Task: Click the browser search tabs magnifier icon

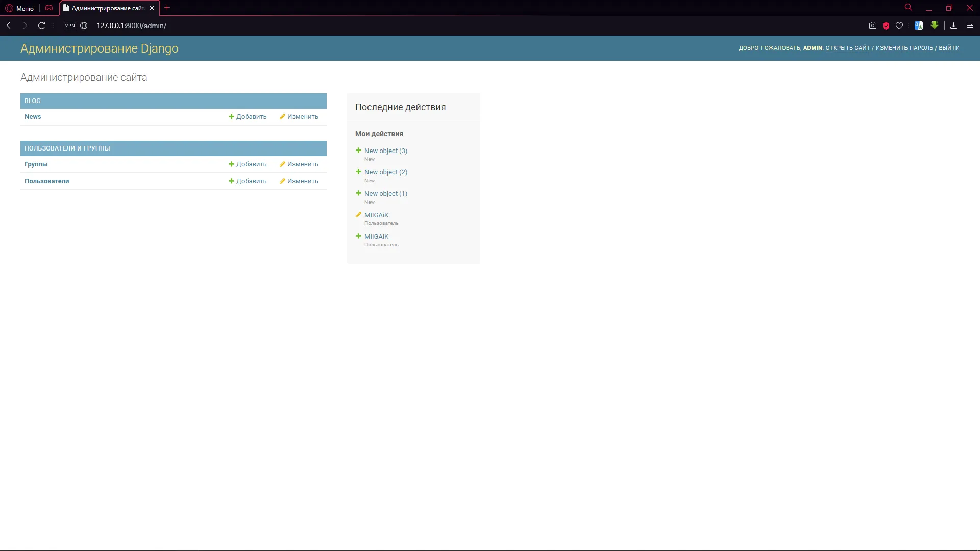Action: coord(909,8)
